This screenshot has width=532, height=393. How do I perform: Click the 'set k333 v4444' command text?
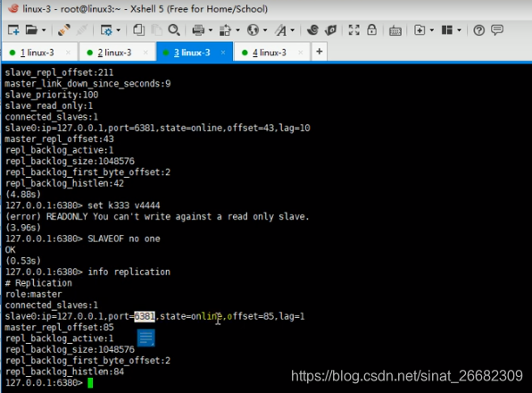coord(124,205)
